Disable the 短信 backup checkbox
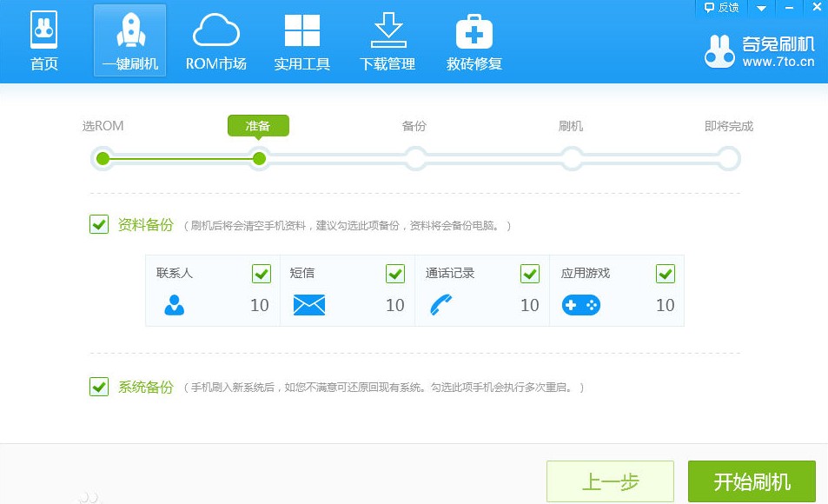The width and height of the screenshot is (828, 504). pos(394,273)
